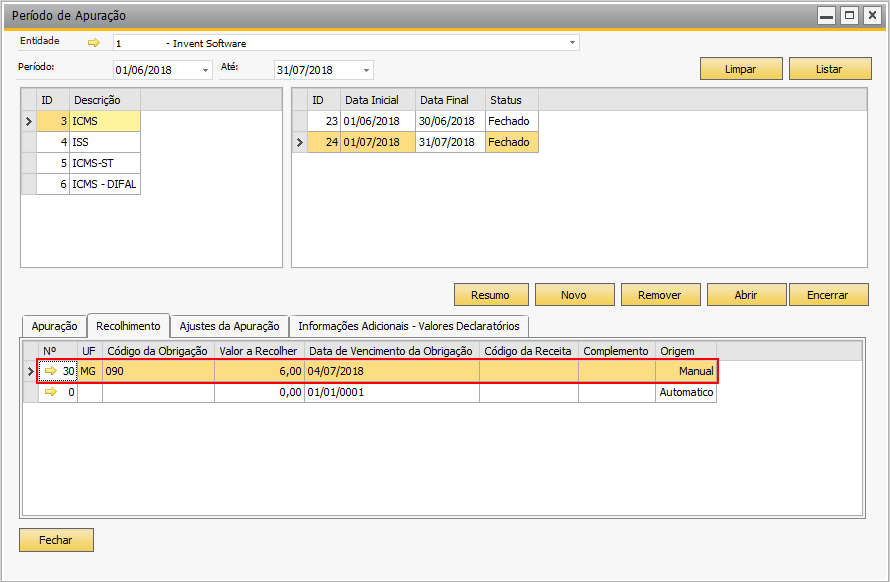Screen dimensions: 890x582
Task: Select the Recolhimento tab
Action: point(128,326)
